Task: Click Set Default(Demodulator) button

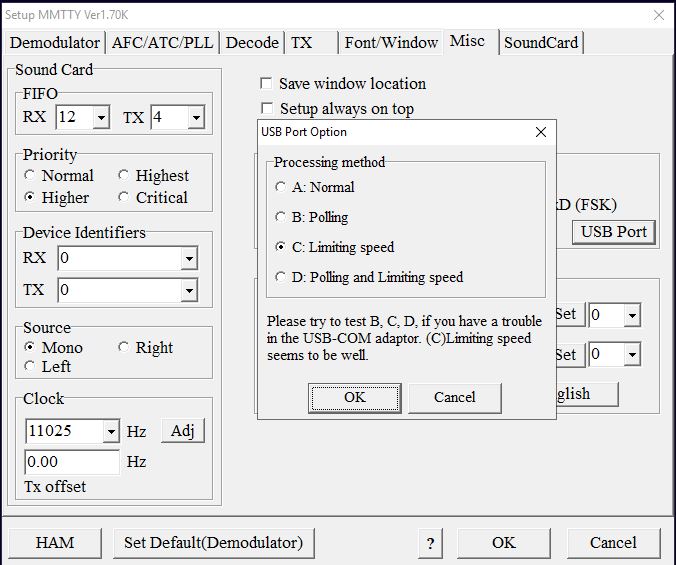Action: (x=213, y=543)
